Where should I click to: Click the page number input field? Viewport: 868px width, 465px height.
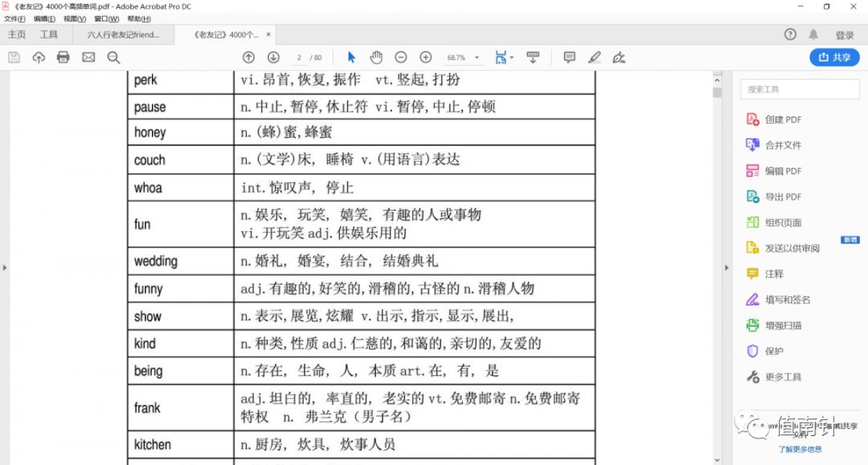pyautogui.click(x=299, y=58)
